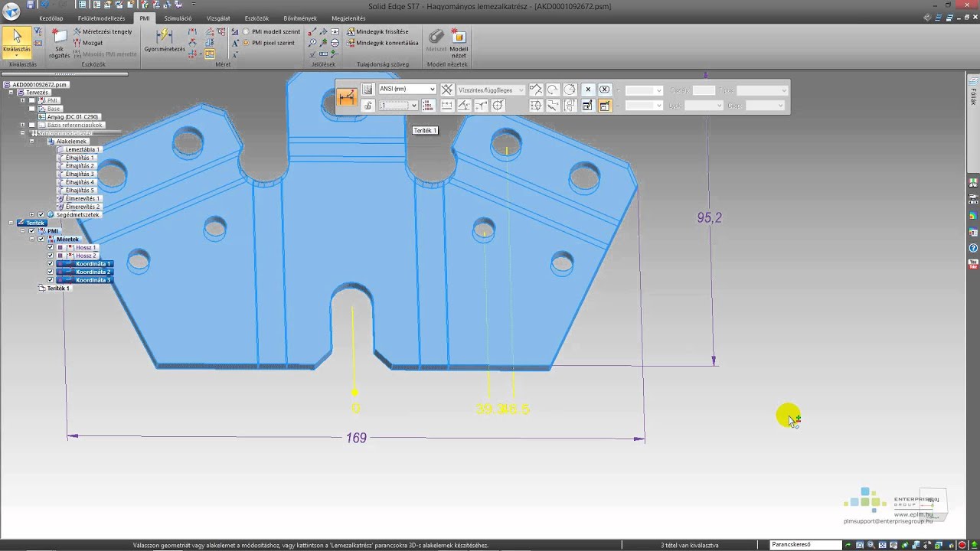
Task: Uncheck the Koordináta 3 checkbox
Action: [x=51, y=281]
